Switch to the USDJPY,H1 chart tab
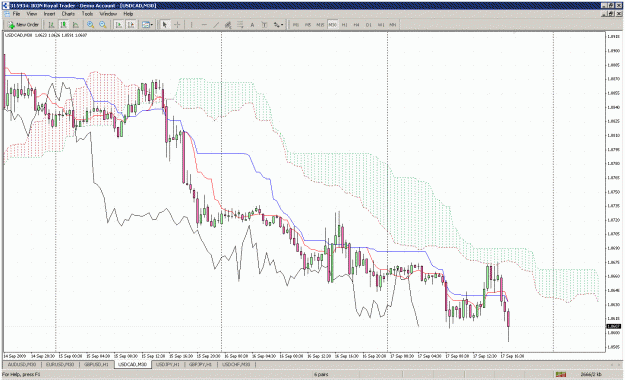 point(167,364)
